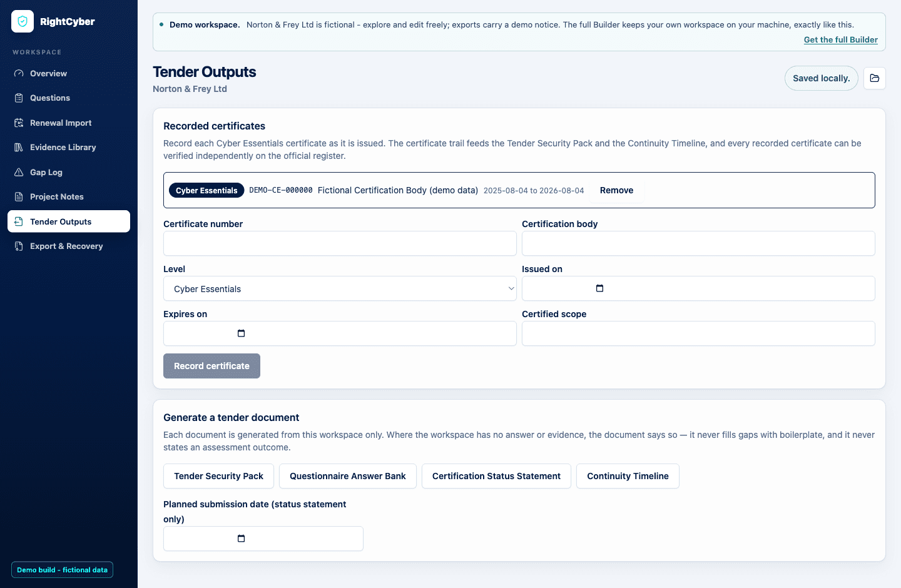Generate the Certification Status Statement
This screenshot has width=901, height=588.
pyautogui.click(x=496, y=476)
